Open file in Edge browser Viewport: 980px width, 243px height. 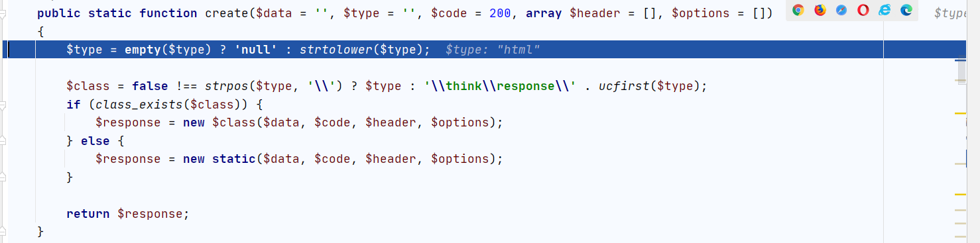906,10
